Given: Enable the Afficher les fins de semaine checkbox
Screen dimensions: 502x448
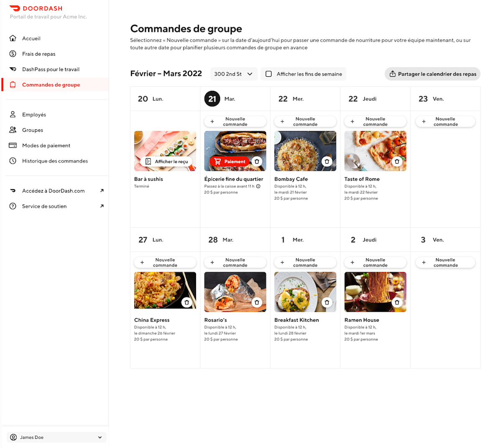Looking at the screenshot, I should [269, 74].
